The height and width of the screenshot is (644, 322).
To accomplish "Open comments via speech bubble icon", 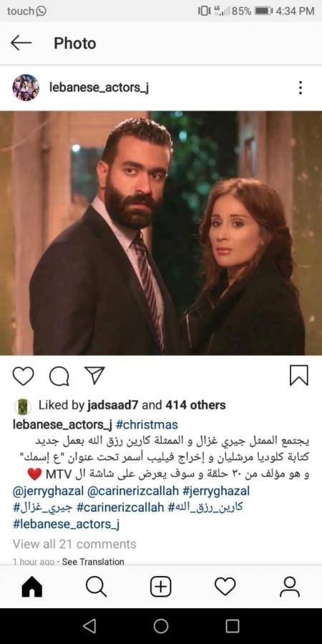I will 59,376.
